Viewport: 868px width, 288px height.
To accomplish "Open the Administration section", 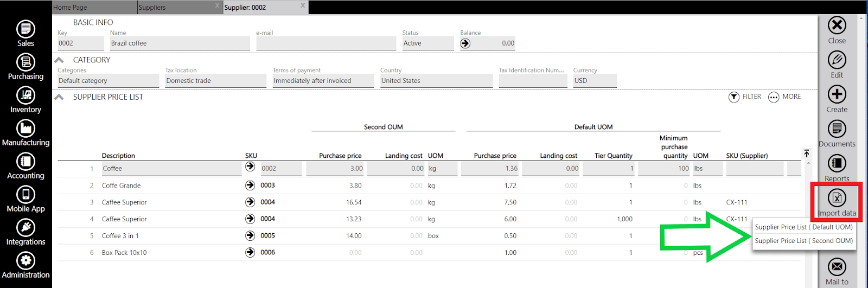I will click(25, 265).
